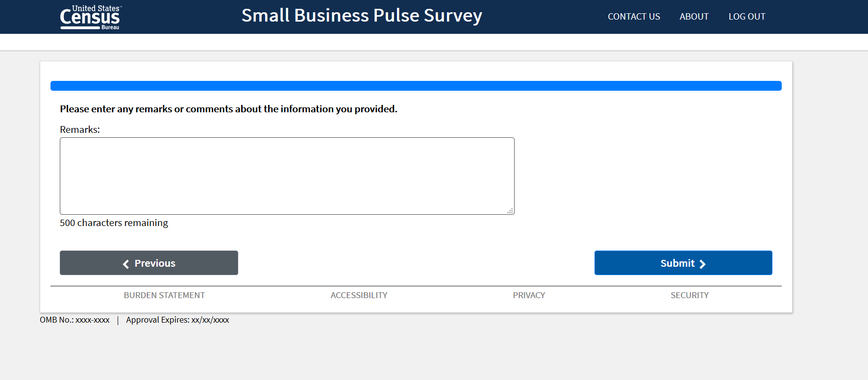The image size is (868, 380).
Task: Submit the survey using the Submit label
Action: [x=677, y=263]
